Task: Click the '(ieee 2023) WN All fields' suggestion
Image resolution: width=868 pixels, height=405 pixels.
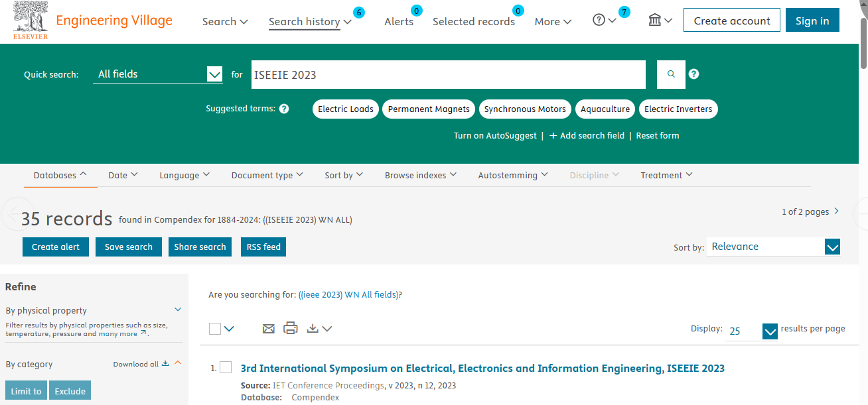Action: tap(349, 294)
